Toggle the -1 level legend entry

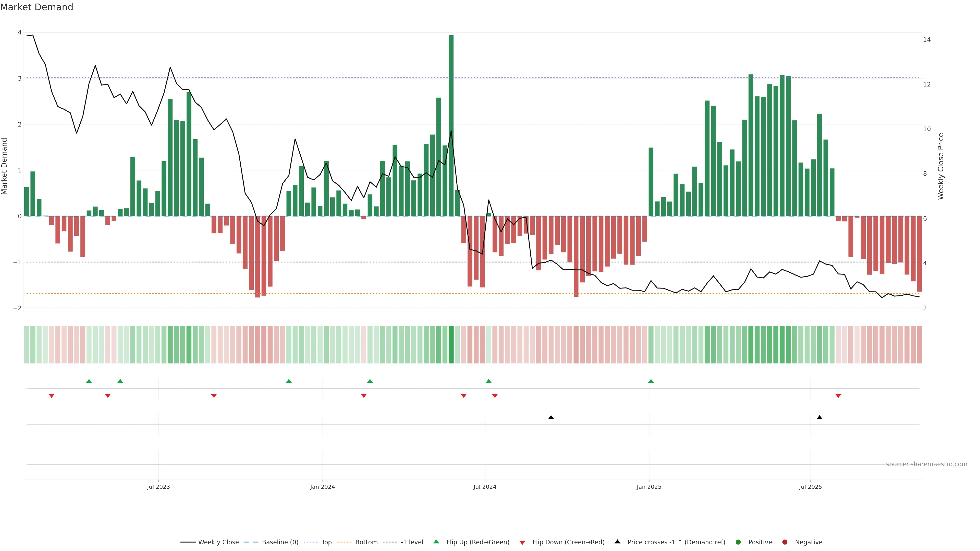pyautogui.click(x=412, y=542)
